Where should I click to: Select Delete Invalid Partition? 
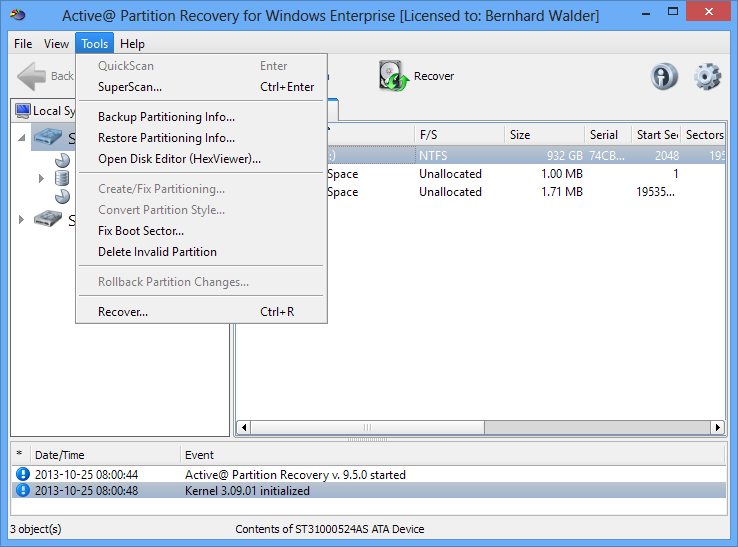click(x=201, y=252)
